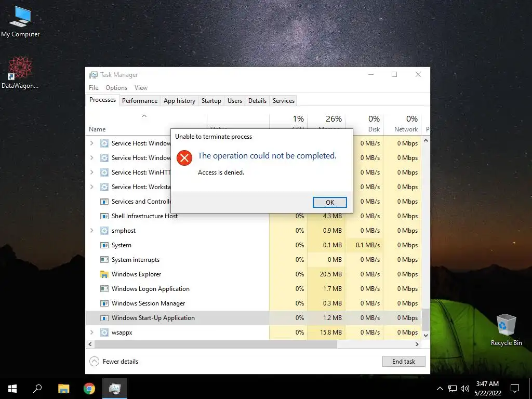Screen dimensions: 532x399
Task: Open the Options menu
Action: 116,87
